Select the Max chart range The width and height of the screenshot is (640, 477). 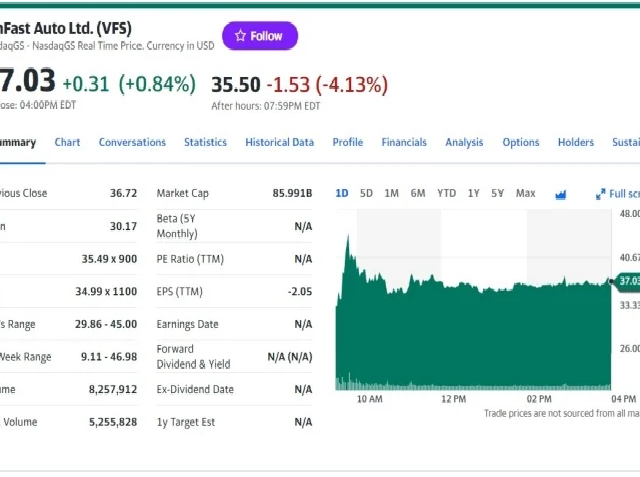(525, 193)
